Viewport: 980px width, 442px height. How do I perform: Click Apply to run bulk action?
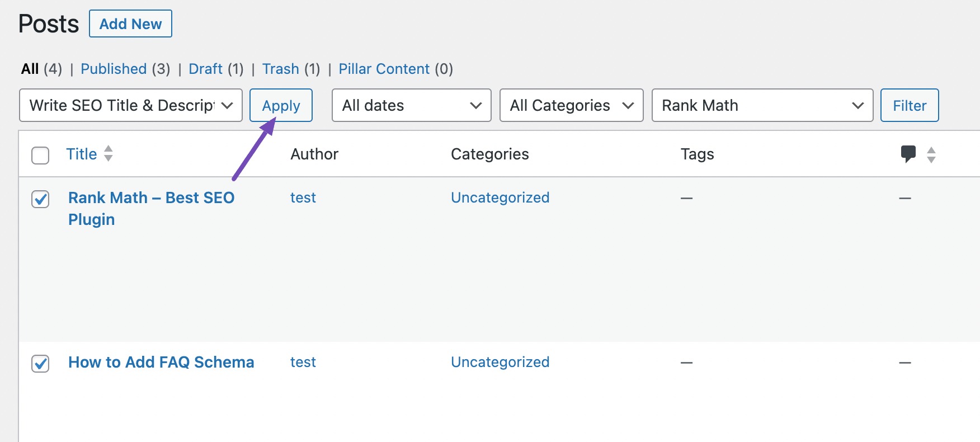[x=281, y=105]
